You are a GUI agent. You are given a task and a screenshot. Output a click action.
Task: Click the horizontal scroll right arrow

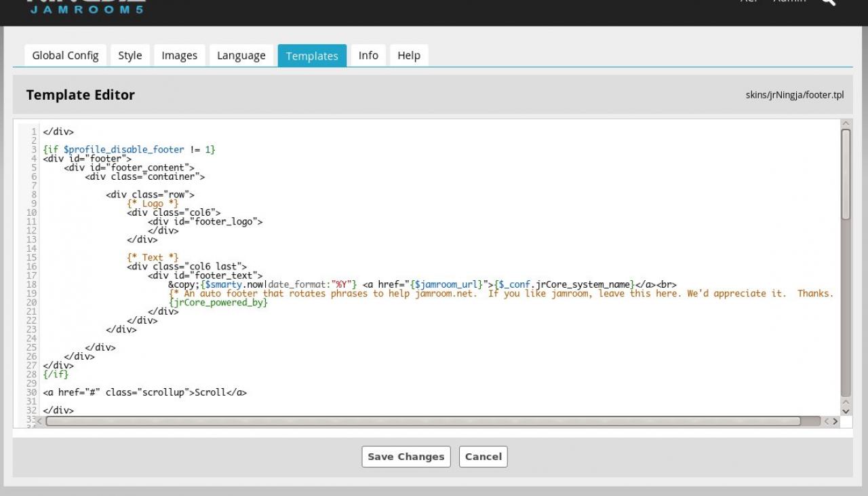[835, 421]
